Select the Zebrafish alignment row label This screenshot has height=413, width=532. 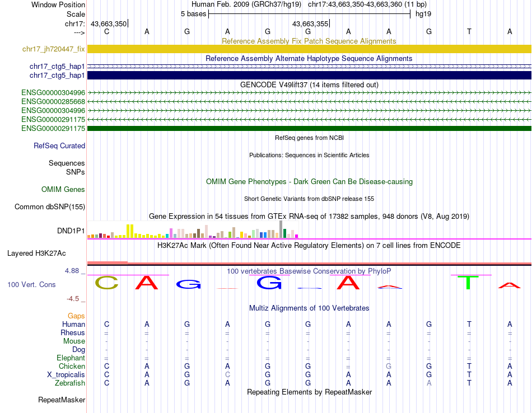pos(70,383)
